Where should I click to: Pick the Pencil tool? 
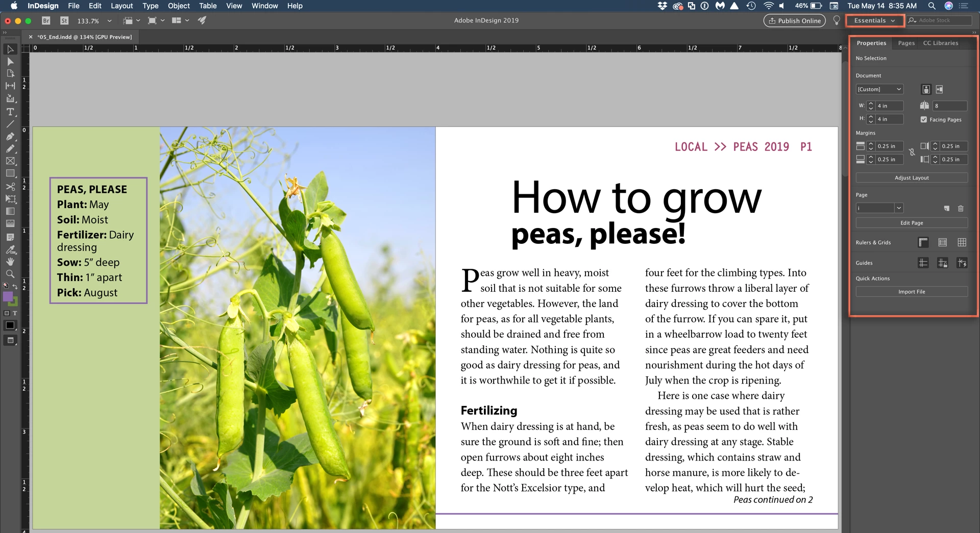(10, 148)
